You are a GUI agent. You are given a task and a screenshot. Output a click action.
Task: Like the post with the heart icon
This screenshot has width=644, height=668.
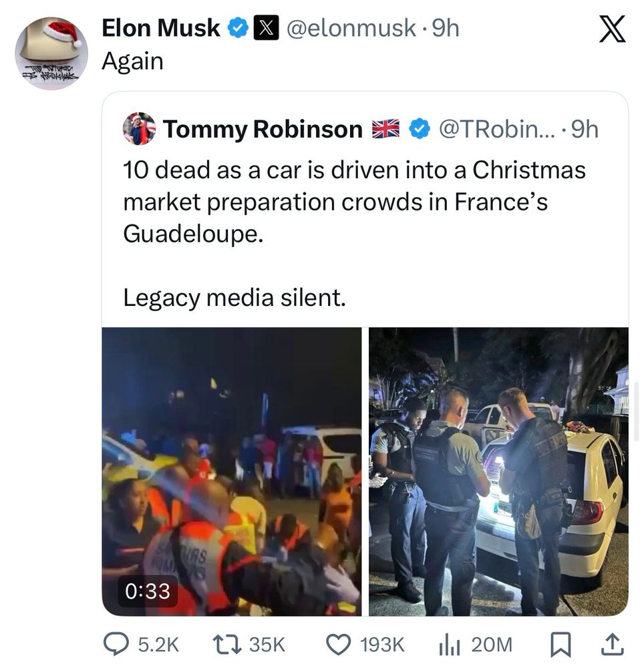pyautogui.click(x=339, y=644)
